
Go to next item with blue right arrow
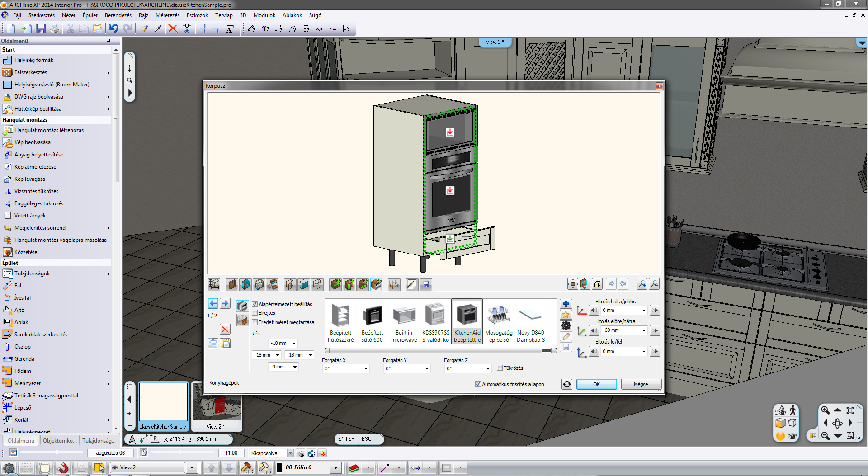point(225,303)
